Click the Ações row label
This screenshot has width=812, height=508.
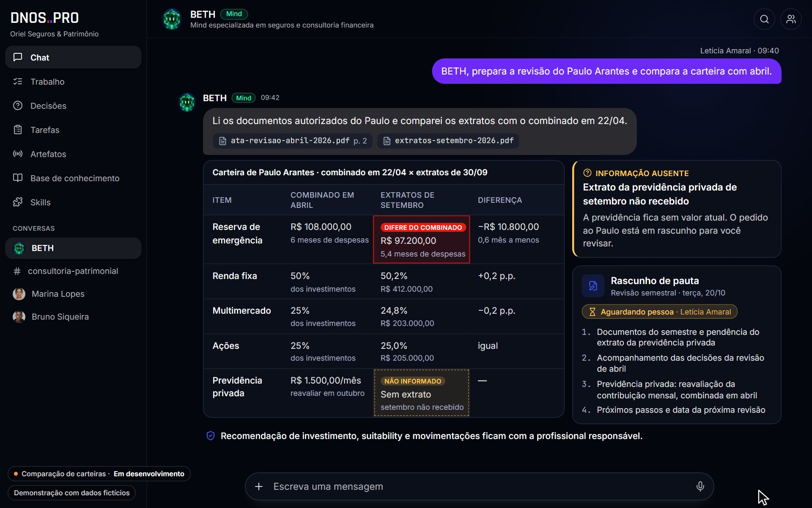(x=225, y=346)
